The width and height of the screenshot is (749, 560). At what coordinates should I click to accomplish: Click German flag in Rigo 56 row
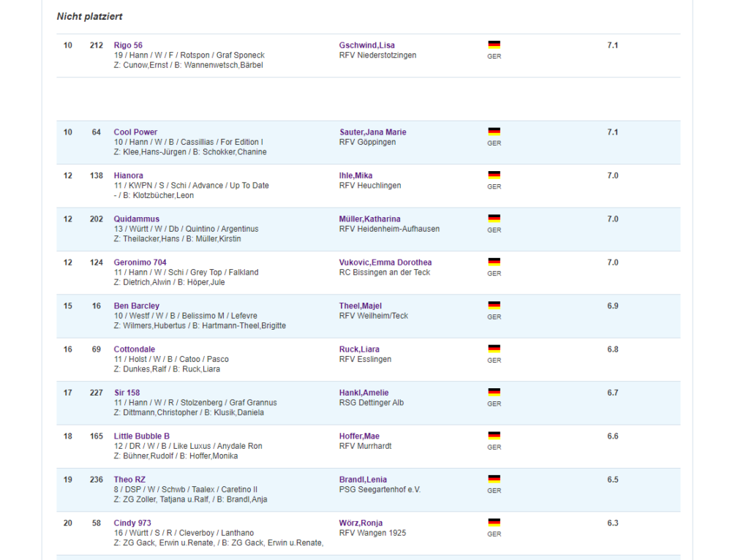[494, 45]
